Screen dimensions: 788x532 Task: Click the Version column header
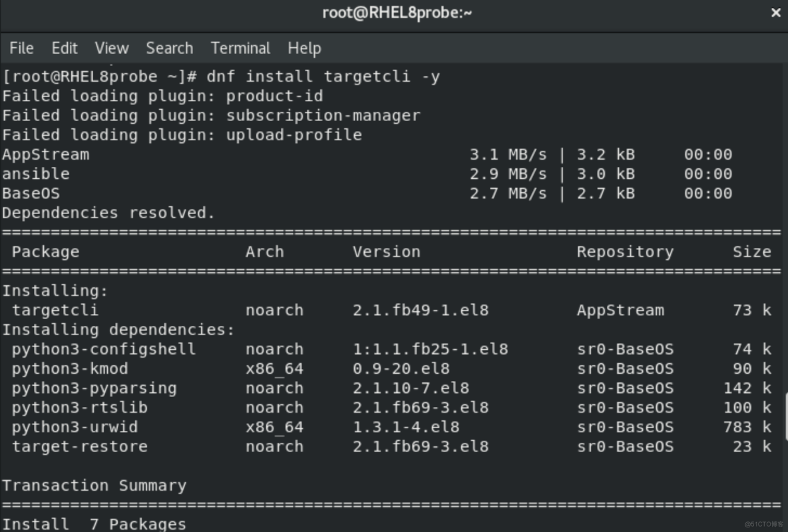[x=387, y=251]
